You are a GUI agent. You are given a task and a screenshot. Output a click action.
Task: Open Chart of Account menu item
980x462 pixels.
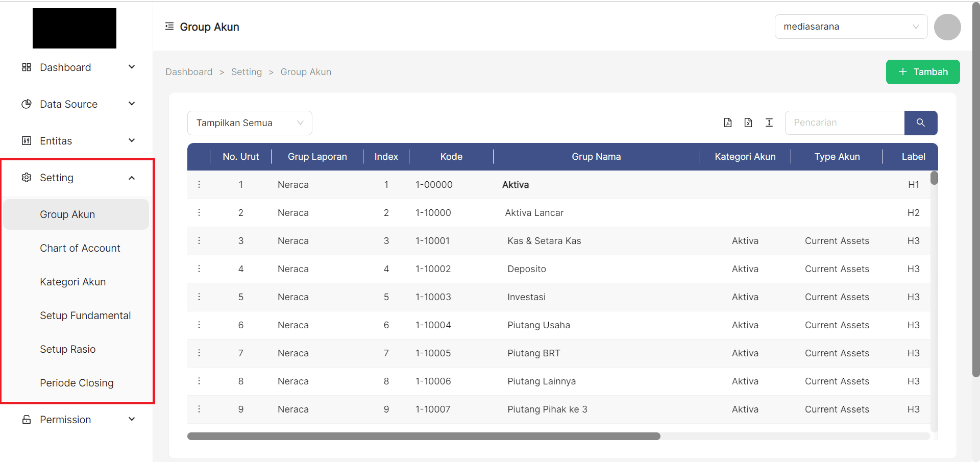(80, 248)
